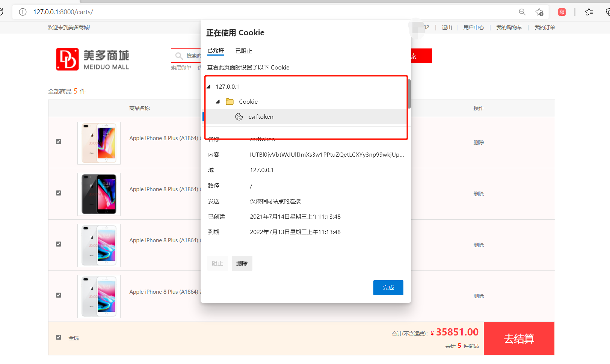Screen dimensions: 610x364
Task: Toggle checkbox for the black iPhone 8 Plus
Action: [x=59, y=193]
